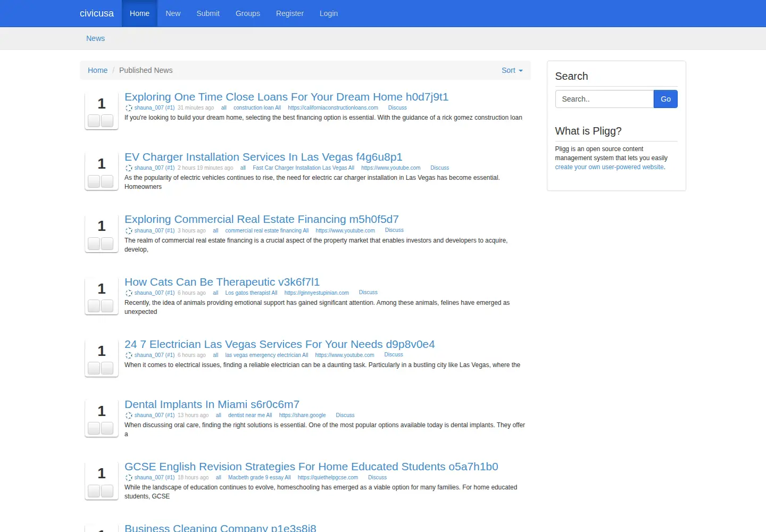This screenshot has height=532, width=766.
Task: Open the Sort dropdown
Action: (x=512, y=70)
